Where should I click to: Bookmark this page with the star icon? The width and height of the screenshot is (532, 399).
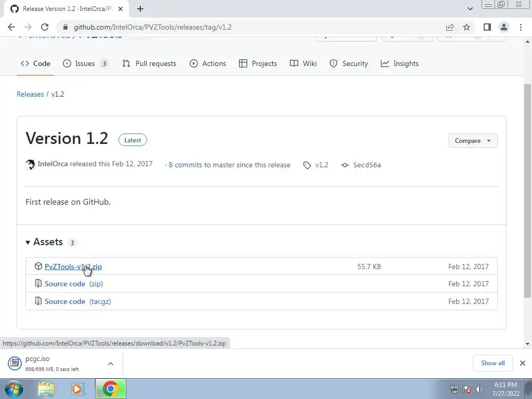pyautogui.click(x=467, y=27)
